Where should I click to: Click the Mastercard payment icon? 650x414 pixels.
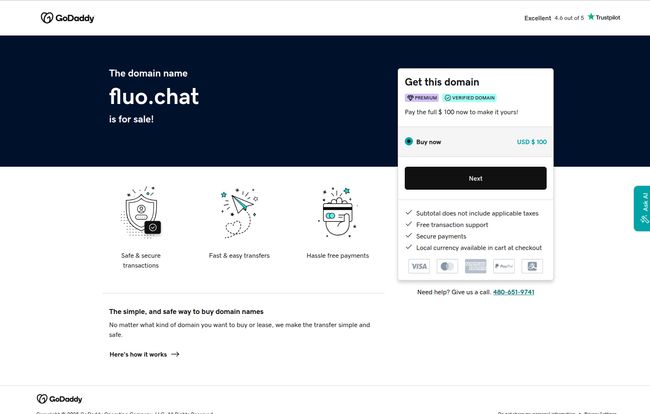[x=447, y=266]
